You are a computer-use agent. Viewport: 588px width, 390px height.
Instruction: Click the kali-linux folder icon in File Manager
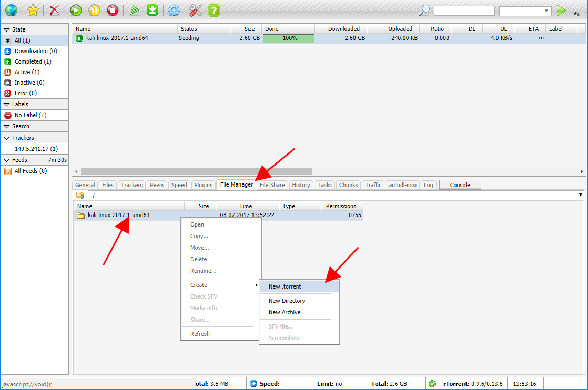click(80, 215)
